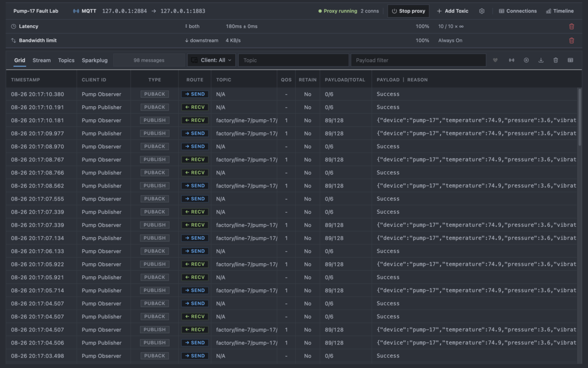Click the 4 KB/s bandwidth value
The height and width of the screenshot is (368, 588).
tap(233, 40)
